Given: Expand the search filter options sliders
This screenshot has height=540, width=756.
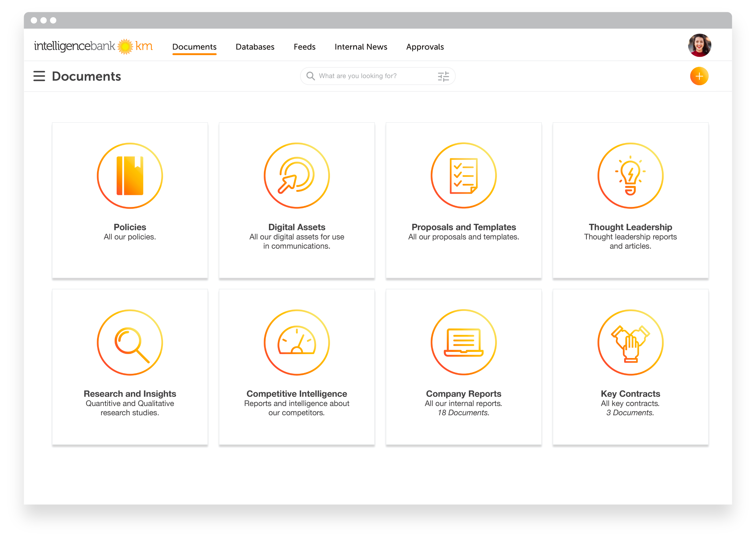Looking at the screenshot, I should click(x=443, y=76).
